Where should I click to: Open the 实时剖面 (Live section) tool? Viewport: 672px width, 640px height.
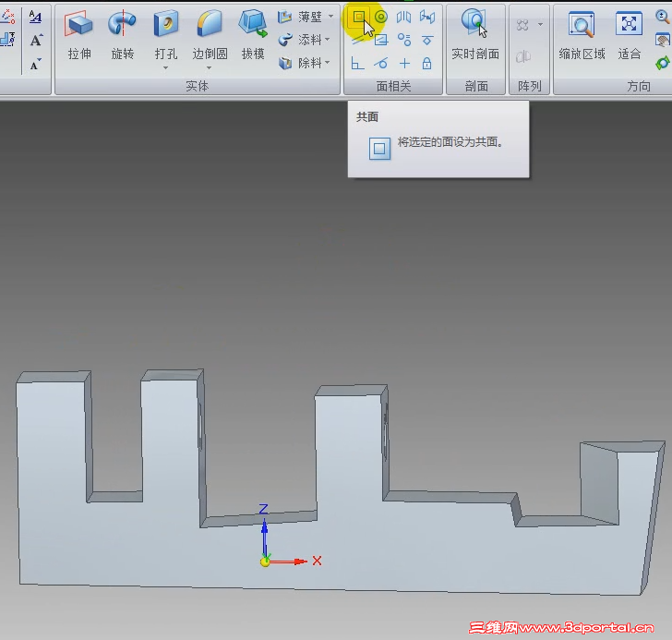coord(475,35)
